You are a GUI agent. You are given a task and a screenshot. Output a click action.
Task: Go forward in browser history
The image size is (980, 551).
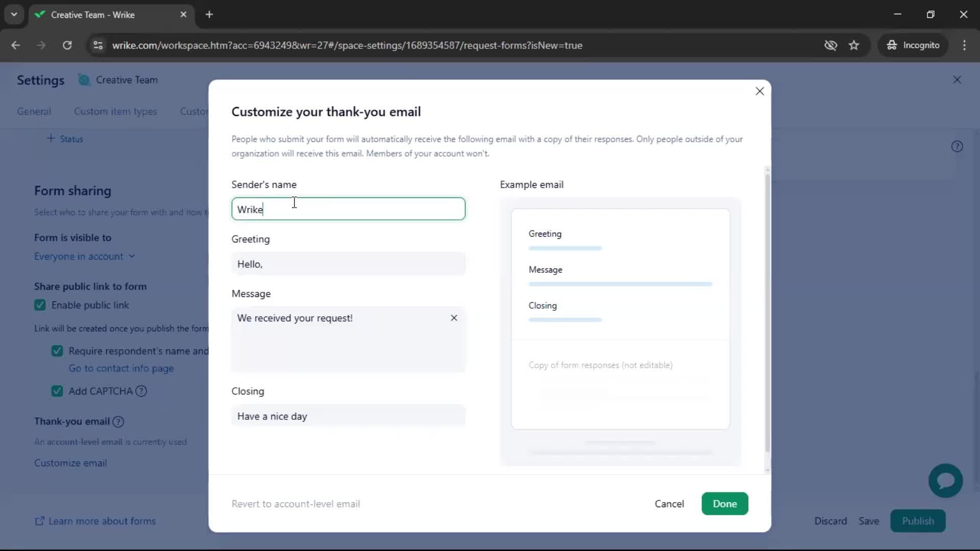pyautogui.click(x=41, y=45)
